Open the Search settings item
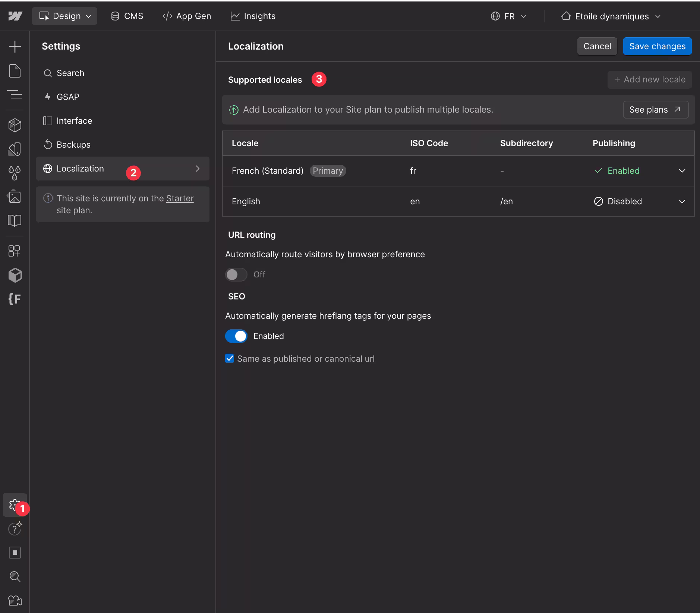Viewport: 700px width, 613px height. click(122, 73)
